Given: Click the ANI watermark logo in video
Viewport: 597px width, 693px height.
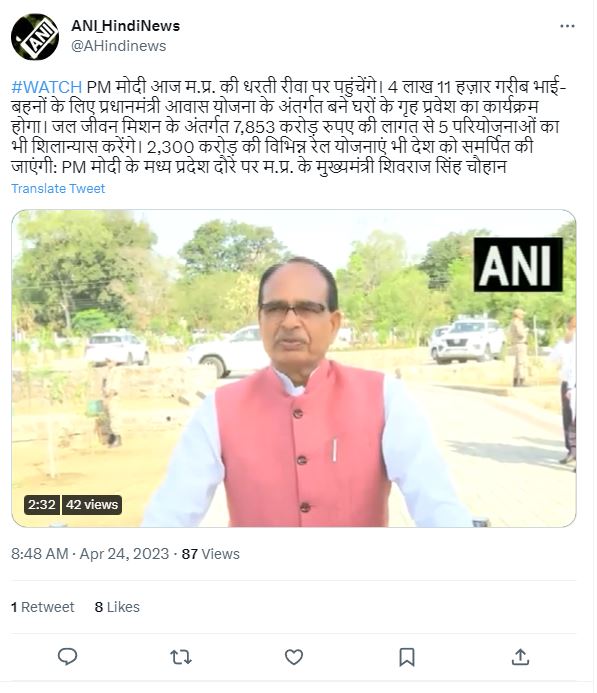Looking at the screenshot, I should [x=518, y=265].
